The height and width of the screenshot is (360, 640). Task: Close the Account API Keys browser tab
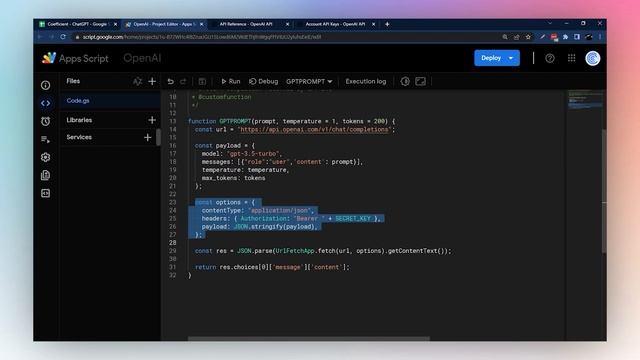click(x=373, y=24)
